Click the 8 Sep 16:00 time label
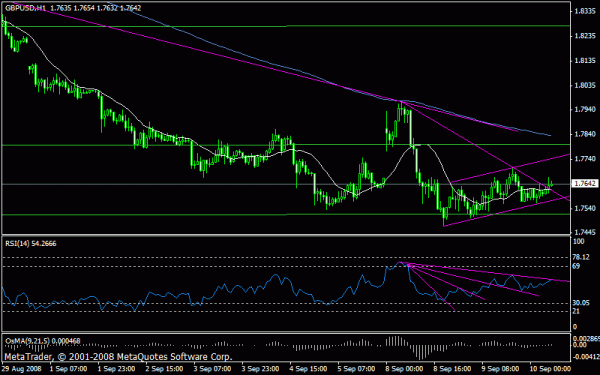The image size is (600, 375). [452, 369]
